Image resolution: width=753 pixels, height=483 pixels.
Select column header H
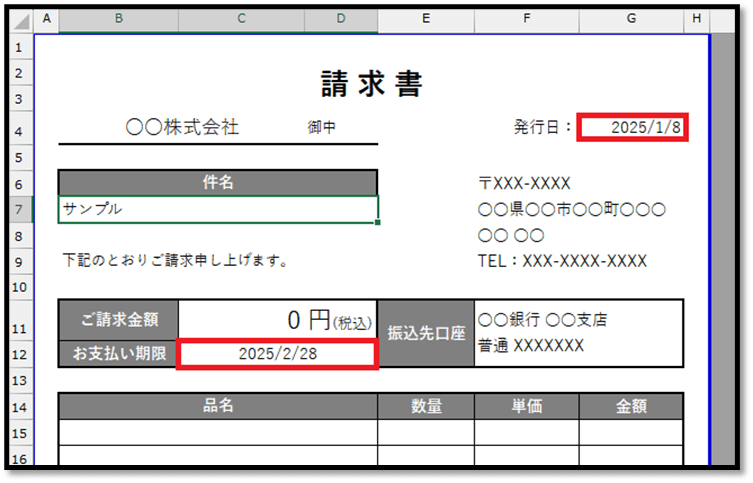696,20
